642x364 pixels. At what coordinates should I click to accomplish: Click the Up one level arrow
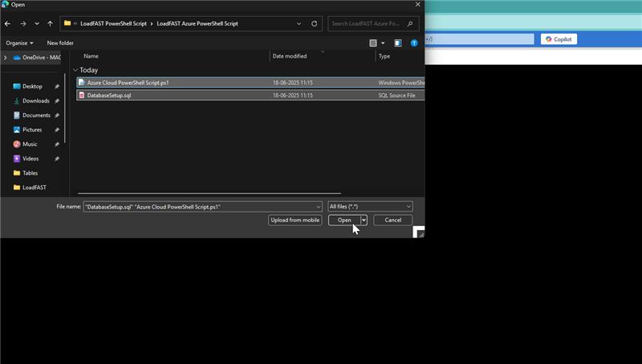click(x=50, y=23)
